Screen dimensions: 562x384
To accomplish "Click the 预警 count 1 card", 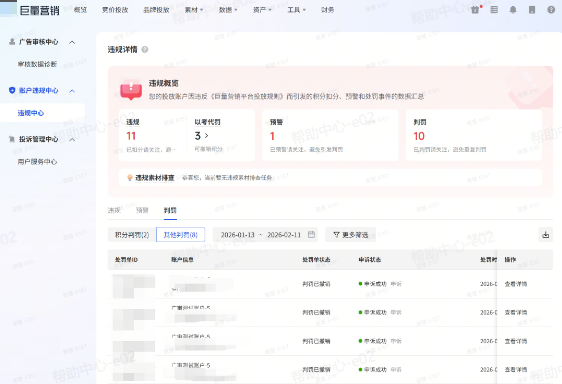I will coord(330,135).
